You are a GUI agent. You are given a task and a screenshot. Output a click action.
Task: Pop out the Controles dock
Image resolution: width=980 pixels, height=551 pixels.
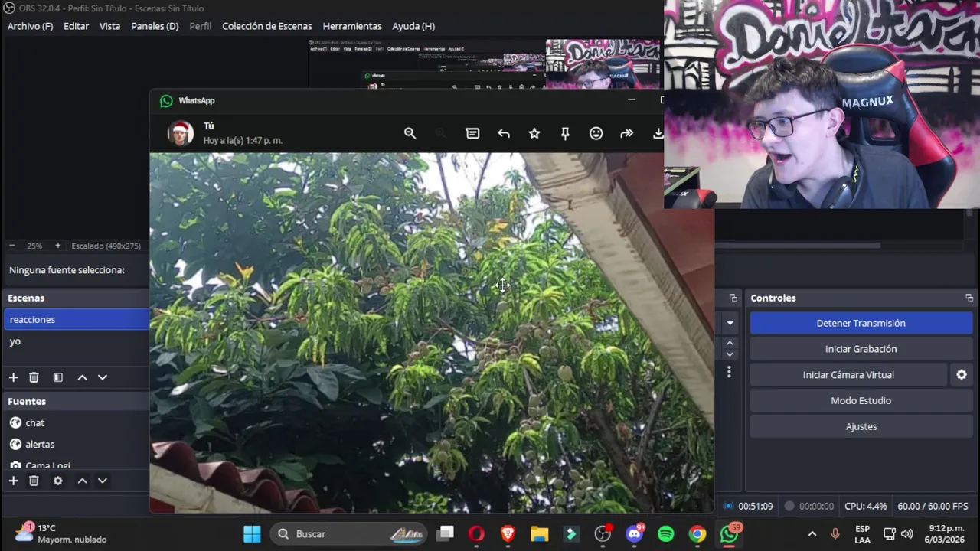click(969, 298)
